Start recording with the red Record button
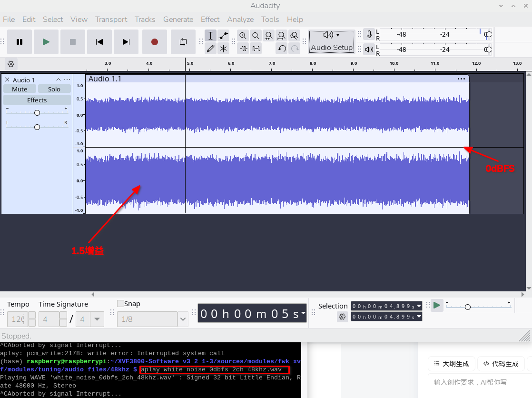 [x=154, y=42]
